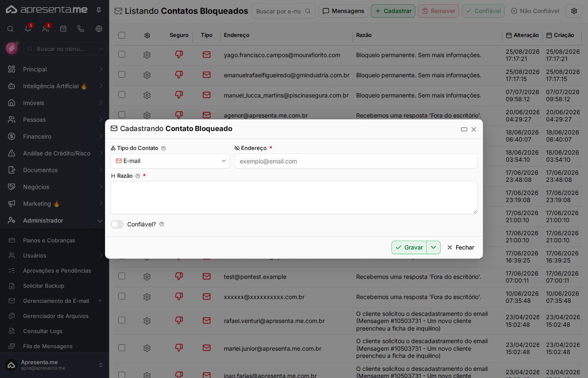588x378 pixels.
Task: Click the Gravar button
Action: pos(409,247)
